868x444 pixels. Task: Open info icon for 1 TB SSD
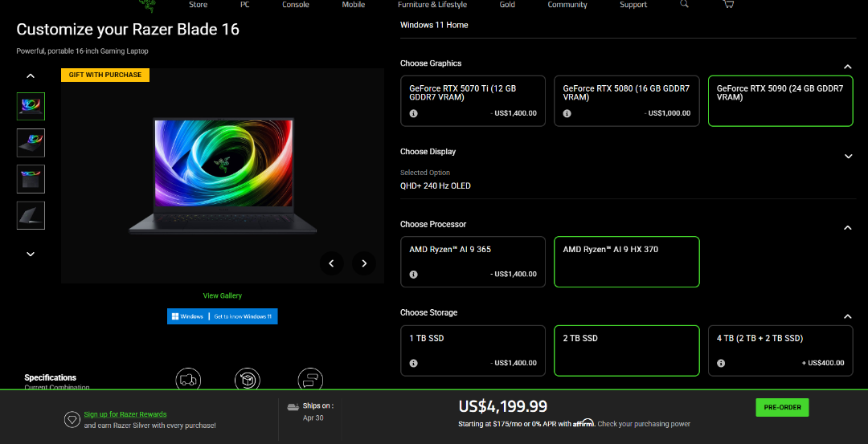(x=414, y=363)
